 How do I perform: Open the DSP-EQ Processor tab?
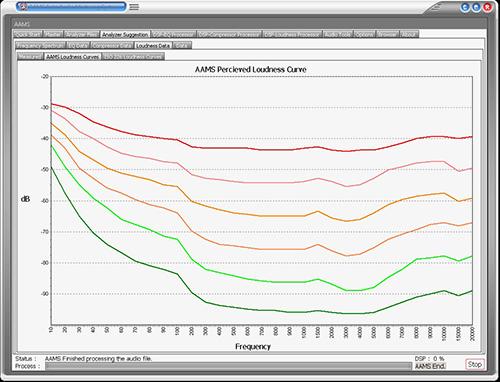[x=173, y=34]
